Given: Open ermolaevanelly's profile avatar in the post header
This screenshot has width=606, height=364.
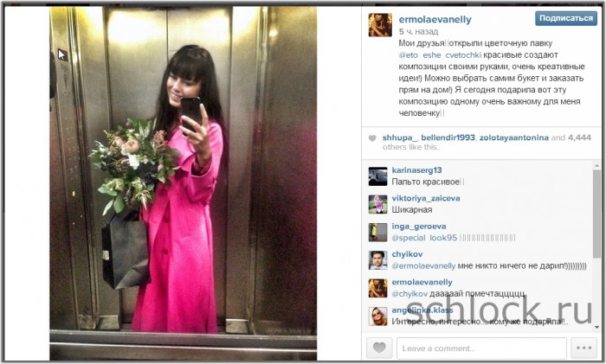Looking at the screenshot, I should point(380,25).
